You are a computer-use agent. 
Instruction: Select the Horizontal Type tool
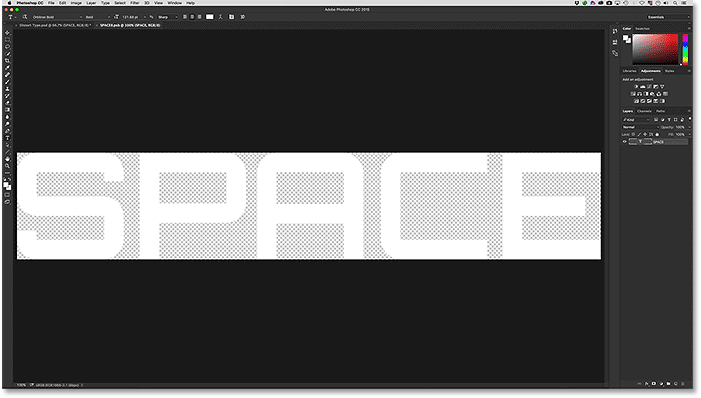point(7,138)
